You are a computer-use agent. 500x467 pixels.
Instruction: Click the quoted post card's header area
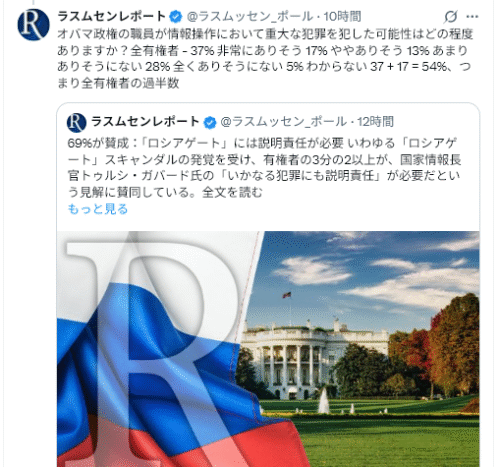coord(230,122)
